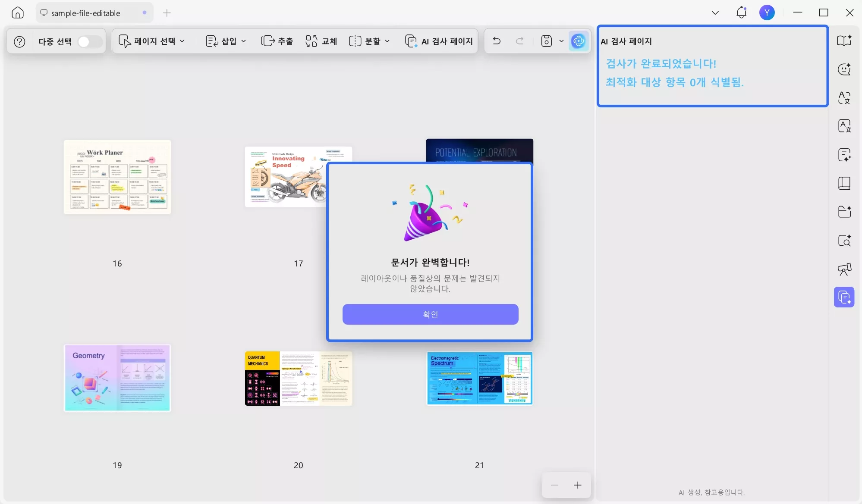Click the home icon in title bar

[18, 13]
